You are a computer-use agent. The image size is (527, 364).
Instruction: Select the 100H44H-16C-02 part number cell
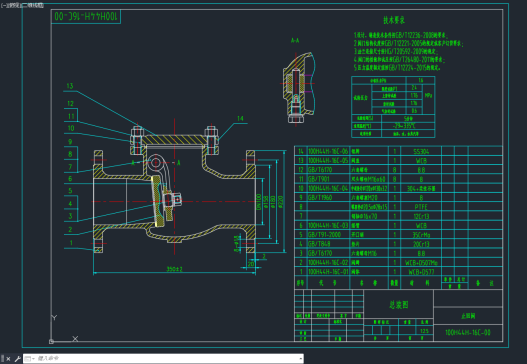pos(328,262)
